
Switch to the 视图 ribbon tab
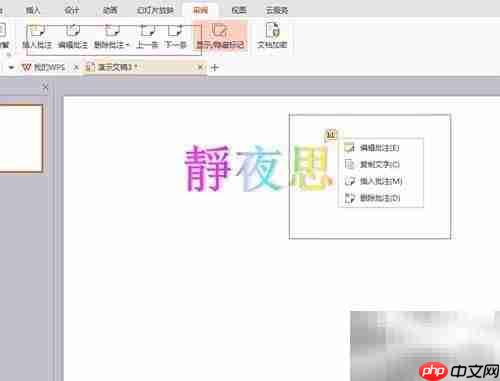pos(239,10)
